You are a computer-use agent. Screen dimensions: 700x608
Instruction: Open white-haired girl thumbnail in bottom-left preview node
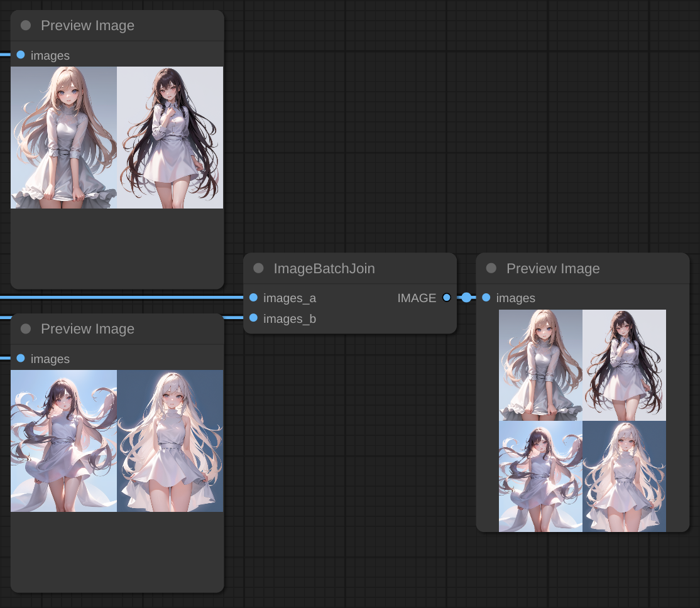(170, 440)
